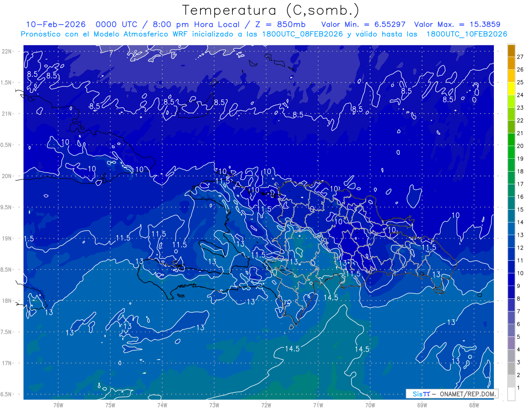The height and width of the screenshot is (411, 532).
Task: Select the valid-until stamp 1800UTC_10FEB2026
Action: click(466, 34)
